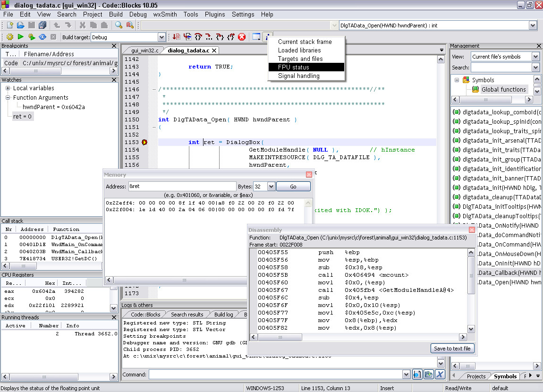Image resolution: width=543 pixels, height=392 pixels.
Task: Run the program with green arrow
Action: 20,37
